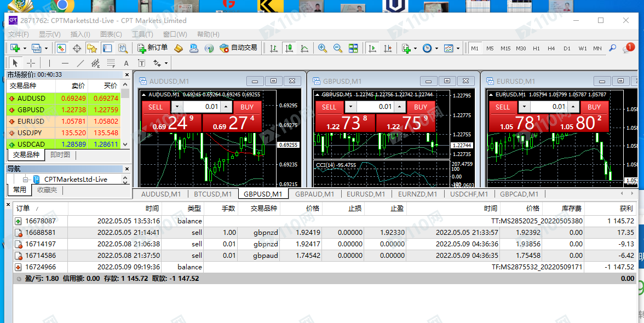
Task: Switch to the EURUSD,M1 chart tab
Action: pos(366,194)
